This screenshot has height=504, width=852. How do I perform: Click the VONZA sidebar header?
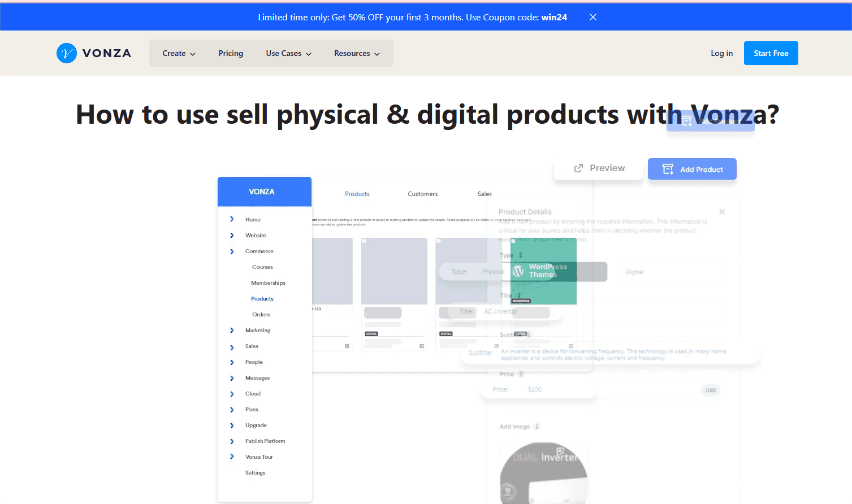point(265,192)
